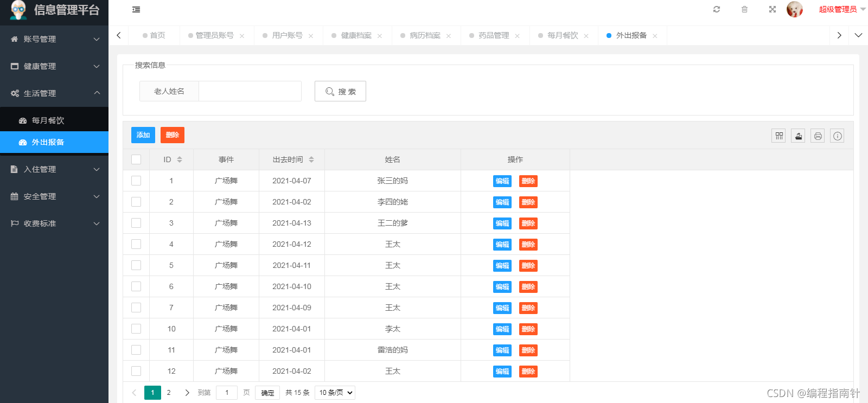
Task: Click the blue 添加 button
Action: 143,135
